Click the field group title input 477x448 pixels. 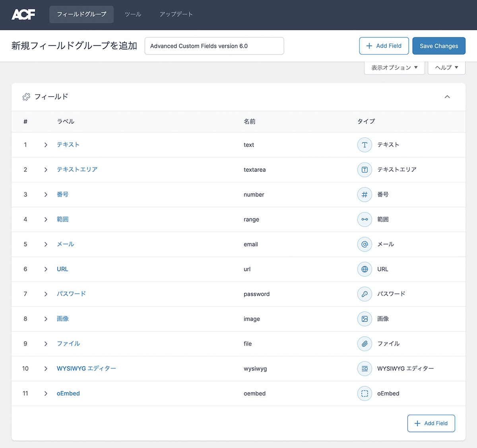point(214,46)
